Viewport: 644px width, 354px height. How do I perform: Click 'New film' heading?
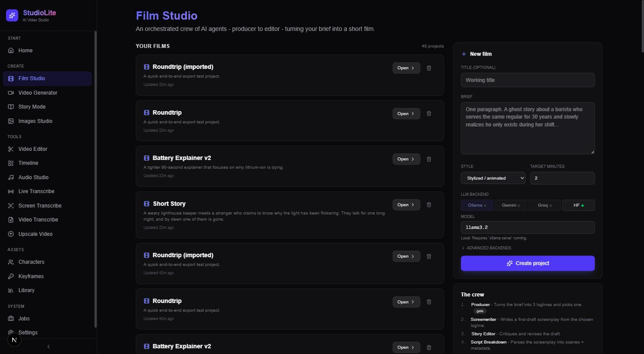[x=481, y=54]
